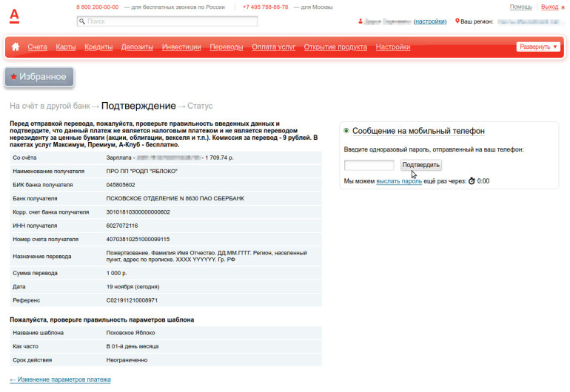Select recipient name ПРО ПП "РОДП "ЯБЛОКО"
570x392 pixels.
pos(142,171)
